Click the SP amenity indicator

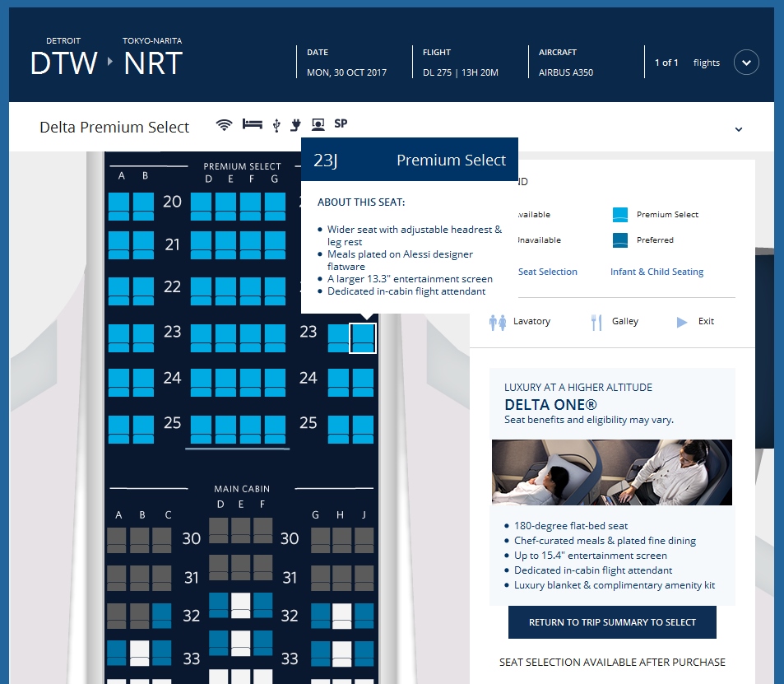point(341,124)
